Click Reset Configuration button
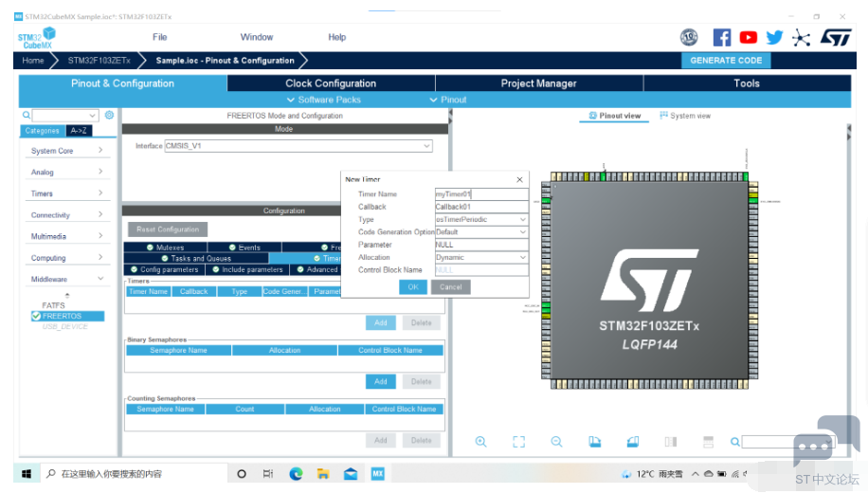The image size is (868, 494). pos(168,229)
